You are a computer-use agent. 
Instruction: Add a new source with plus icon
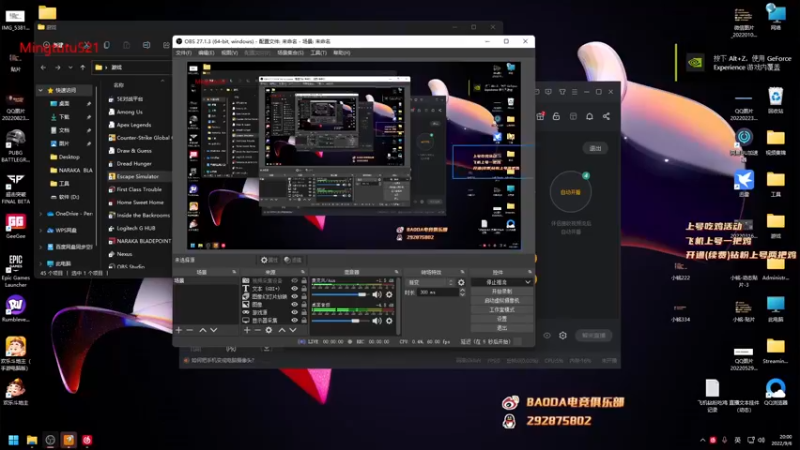pos(247,330)
